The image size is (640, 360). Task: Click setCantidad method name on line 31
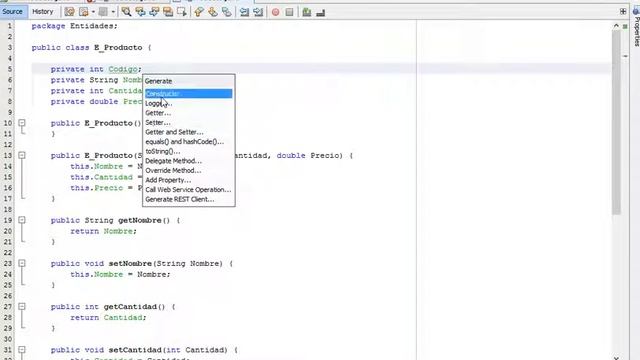pos(135,350)
